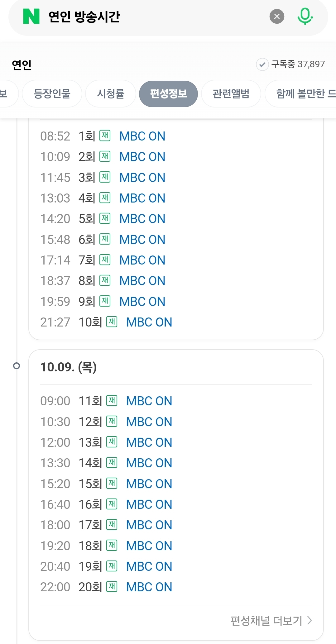Expand 편성채널 더보기 with chevron
The height and width of the screenshot is (644, 336).
(271, 621)
